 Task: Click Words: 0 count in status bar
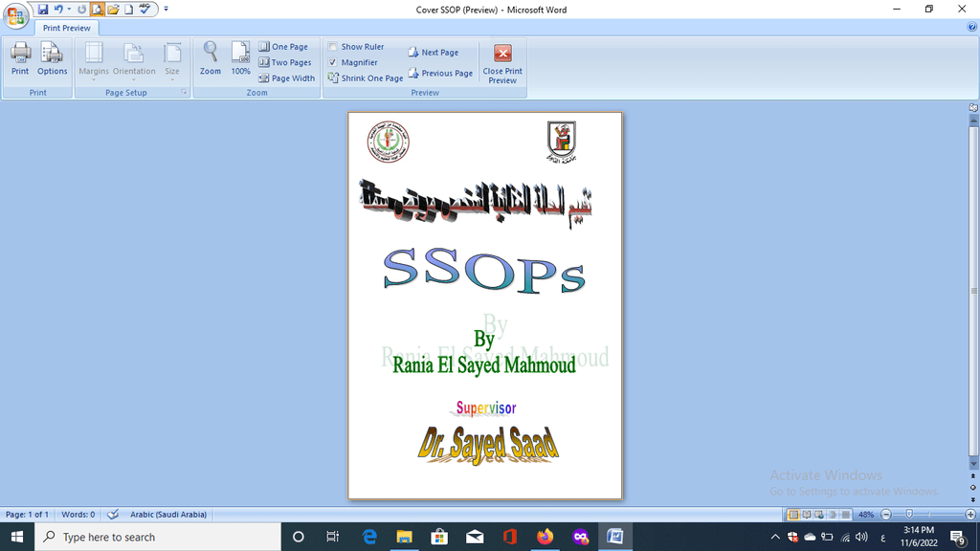pyautogui.click(x=78, y=515)
